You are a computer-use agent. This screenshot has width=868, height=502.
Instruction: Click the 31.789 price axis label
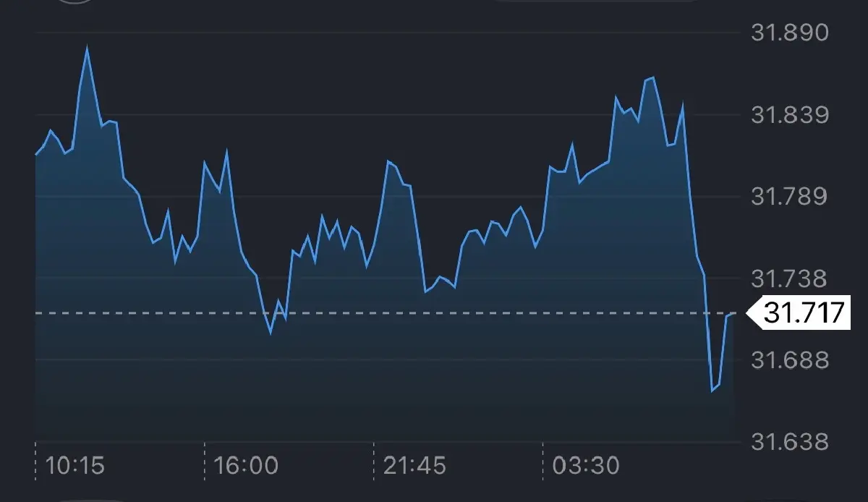point(789,197)
